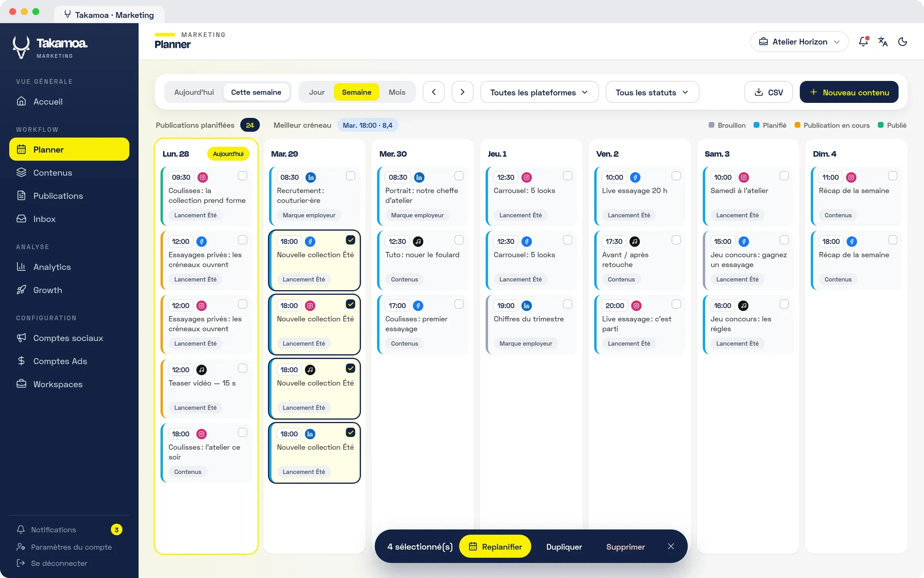Click the Nouveau contenu button
The height and width of the screenshot is (578, 924).
coord(849,92)
